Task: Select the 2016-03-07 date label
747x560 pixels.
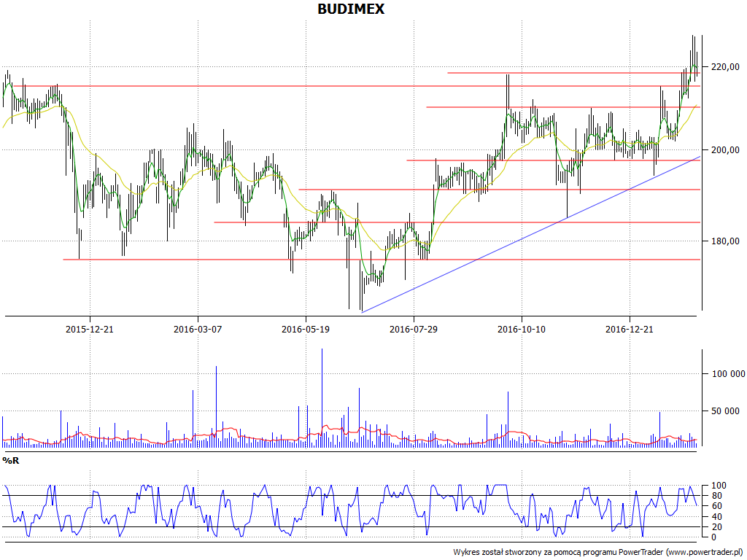Action: 198,329
